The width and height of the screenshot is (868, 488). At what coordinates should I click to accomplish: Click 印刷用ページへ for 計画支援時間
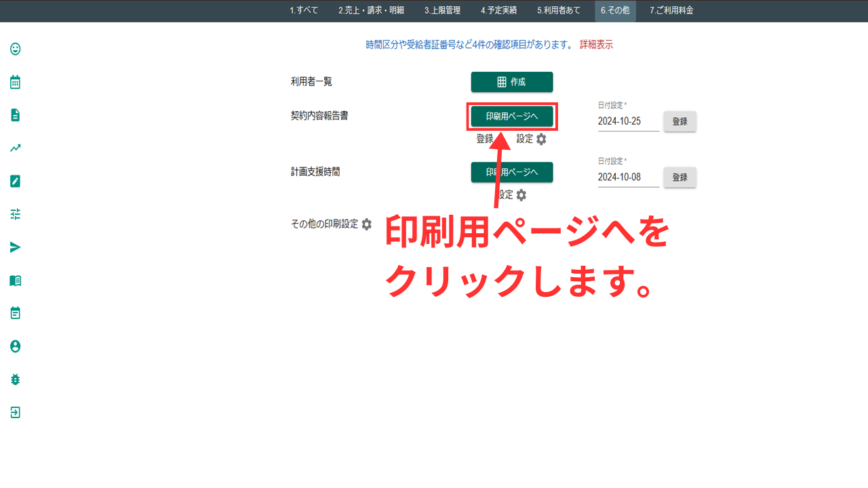512,172
